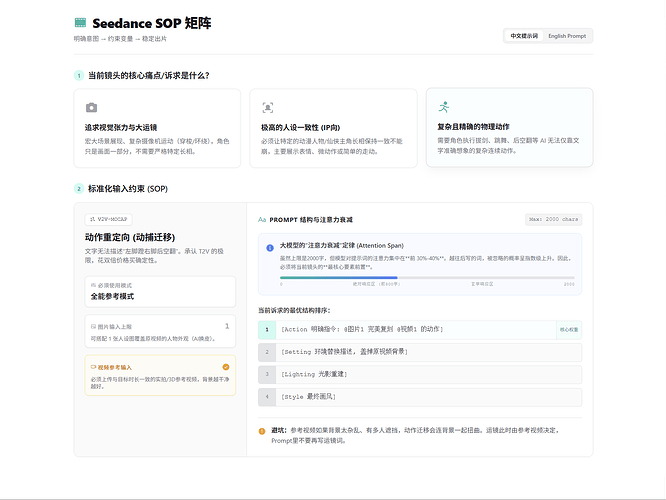Click the image icon before 图片输入上限
Image resolution: width=666 pixels, height=500 pixels.
[93, 327]
